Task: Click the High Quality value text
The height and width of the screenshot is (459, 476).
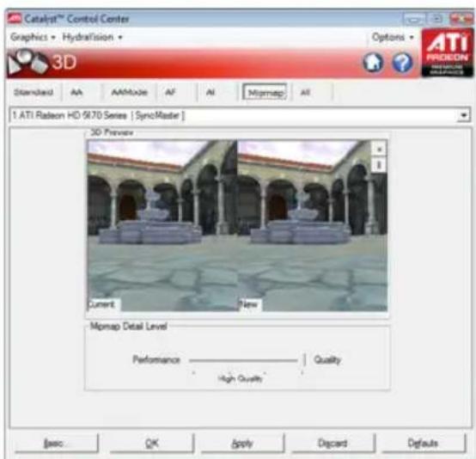Action: [x=240, y=378]
